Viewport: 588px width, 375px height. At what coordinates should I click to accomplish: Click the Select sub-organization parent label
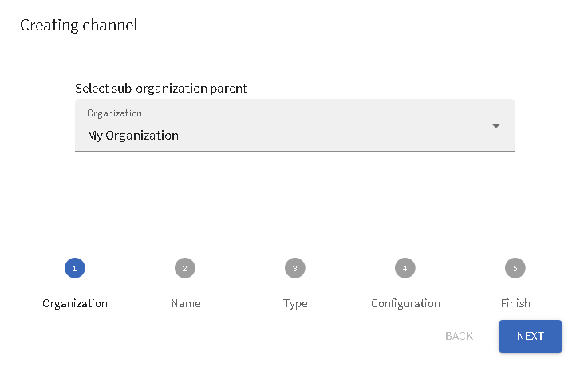[x=161, y=88]
